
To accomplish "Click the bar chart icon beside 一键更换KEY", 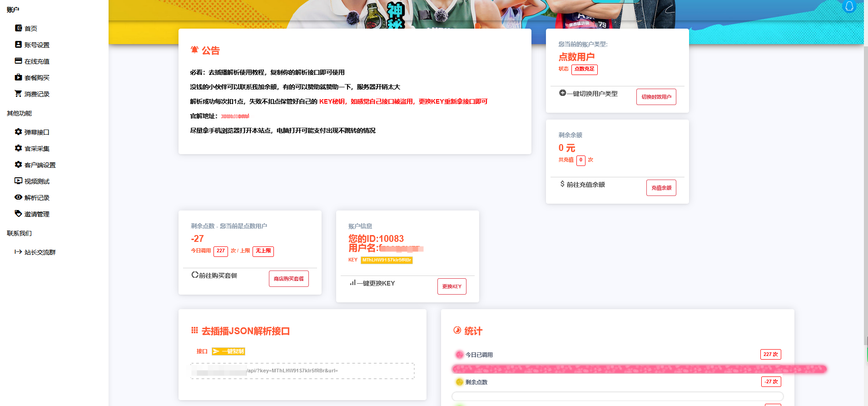I will click(x=352, y=283).
